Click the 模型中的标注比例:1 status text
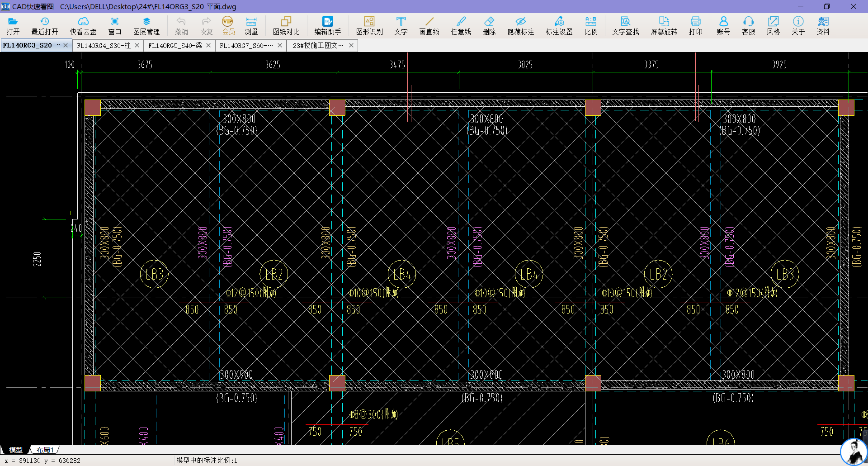868x466 pixels. click(x=207, y=460)
